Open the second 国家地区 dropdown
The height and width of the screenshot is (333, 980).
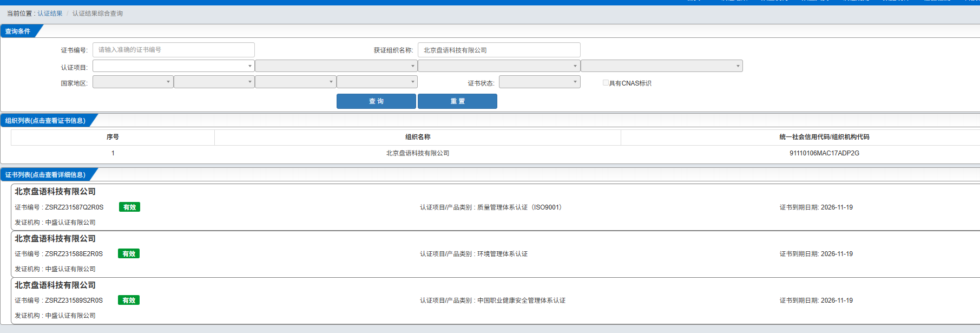coord(214,82)
